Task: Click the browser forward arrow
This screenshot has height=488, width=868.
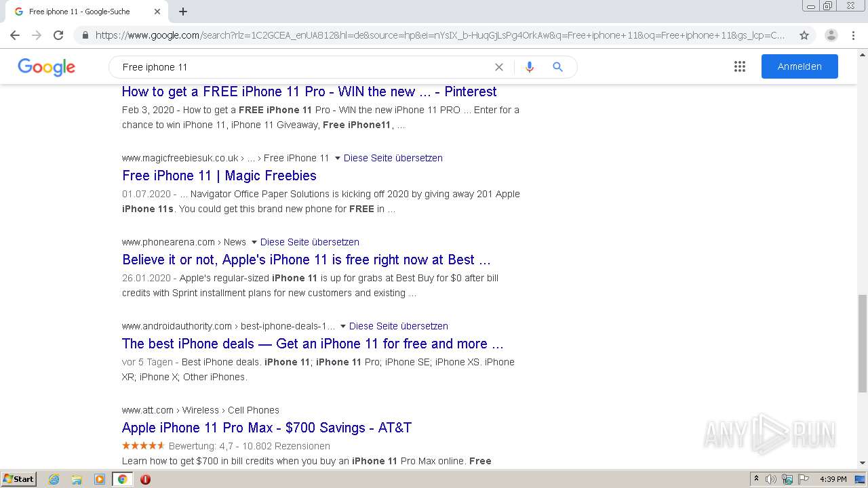Action: tap(37, 35)
